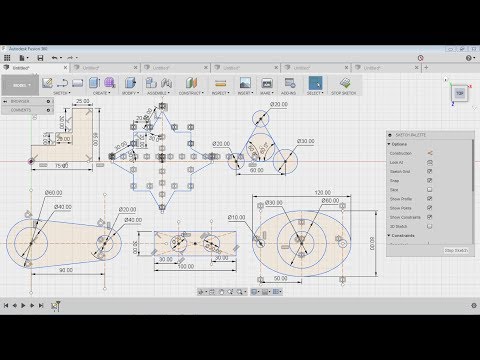The image size is (480, 360).
Task: Expand the CREATE menu
Action: click(101, 93)
